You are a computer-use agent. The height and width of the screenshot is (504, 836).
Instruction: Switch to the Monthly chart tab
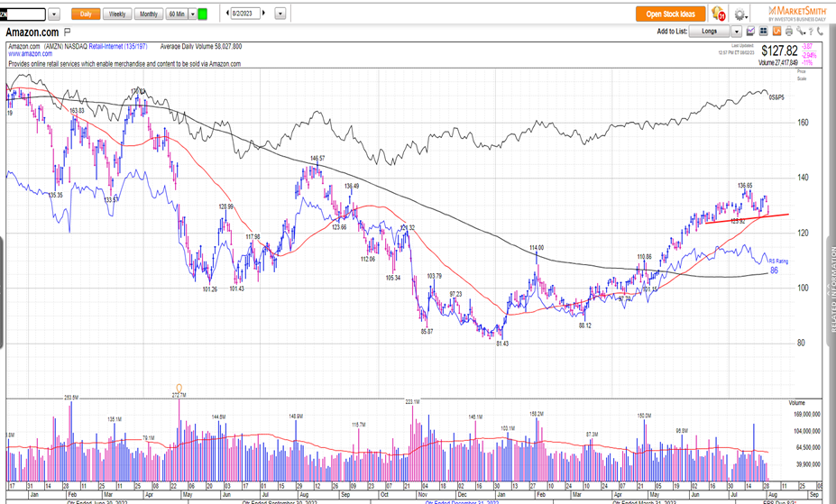148,14
